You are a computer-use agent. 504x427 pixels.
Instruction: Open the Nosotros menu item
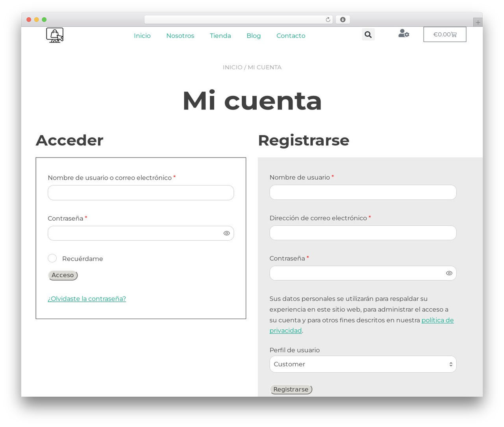pos(180,35)
